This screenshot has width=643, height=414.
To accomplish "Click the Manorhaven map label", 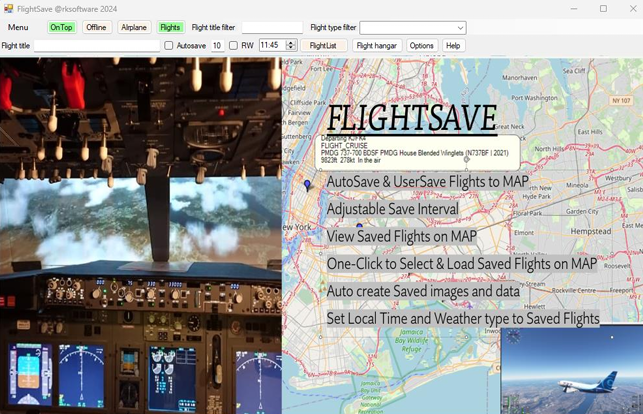I will coord(520,77).
